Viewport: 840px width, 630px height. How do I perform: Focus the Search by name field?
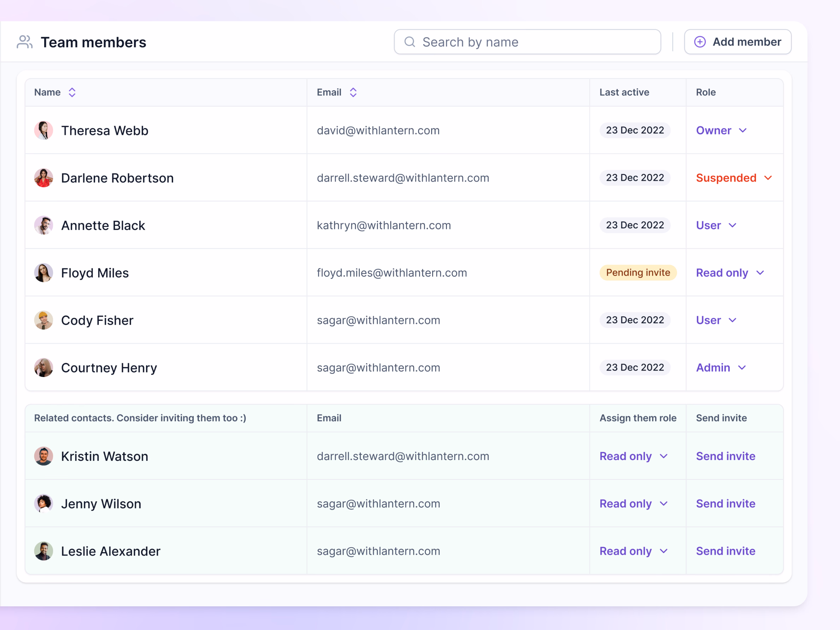coord(527,42)
